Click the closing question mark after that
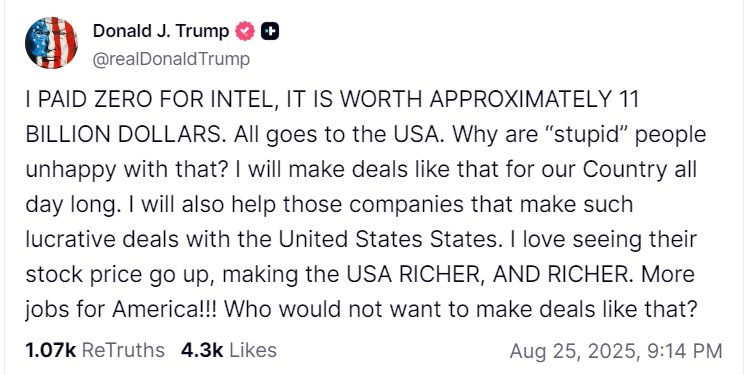The image size is (750, 375). click(688, 310)
